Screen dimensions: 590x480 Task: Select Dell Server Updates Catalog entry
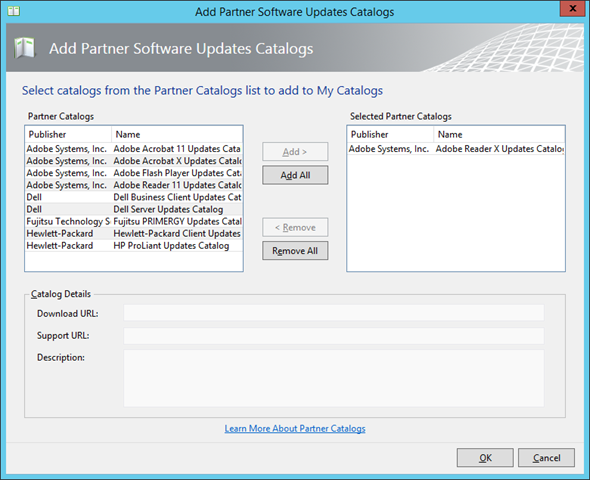134,209
